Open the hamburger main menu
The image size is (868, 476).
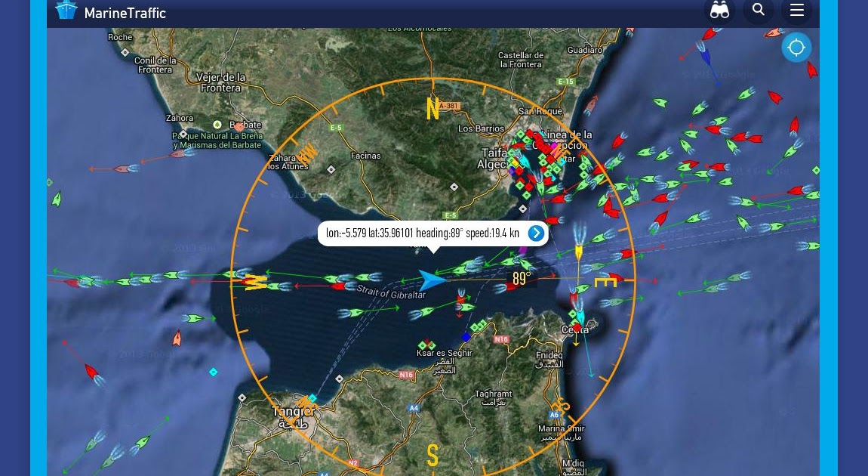pyautogui.click(x=796, y=10)
